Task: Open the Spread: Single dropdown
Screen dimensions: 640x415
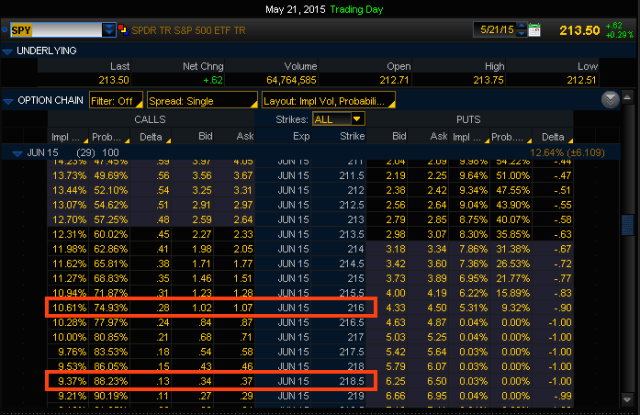Action: tap(202, 101)
